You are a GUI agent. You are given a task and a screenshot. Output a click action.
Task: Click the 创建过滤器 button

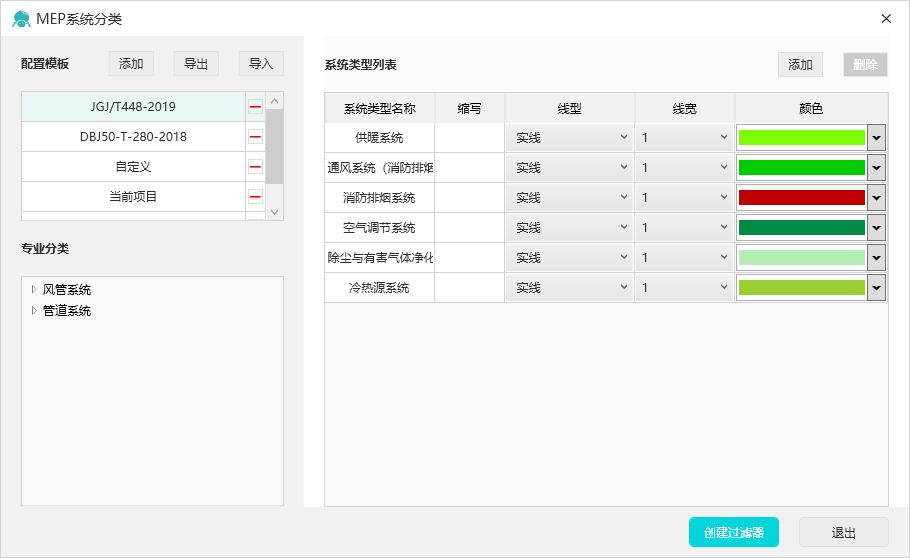734,532
